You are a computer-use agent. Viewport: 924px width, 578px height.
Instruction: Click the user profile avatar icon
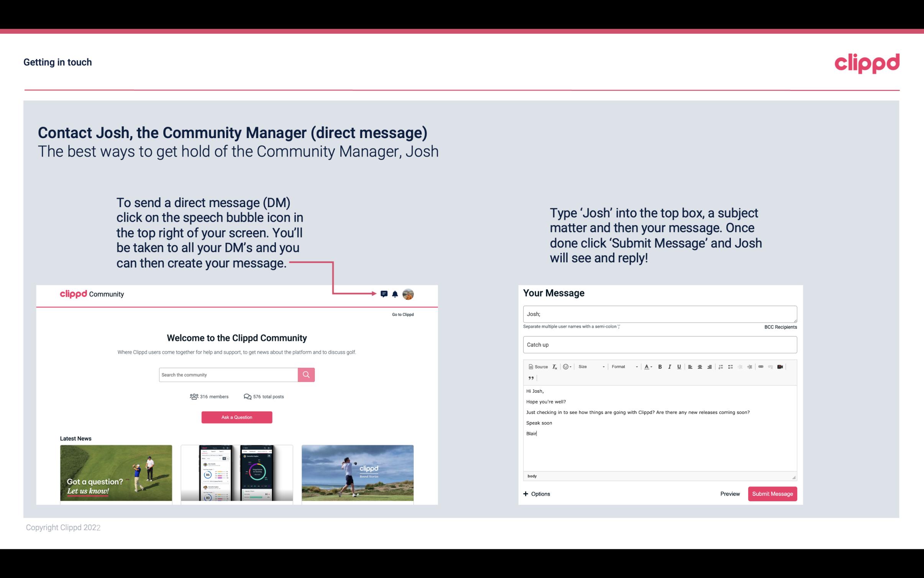409,294
